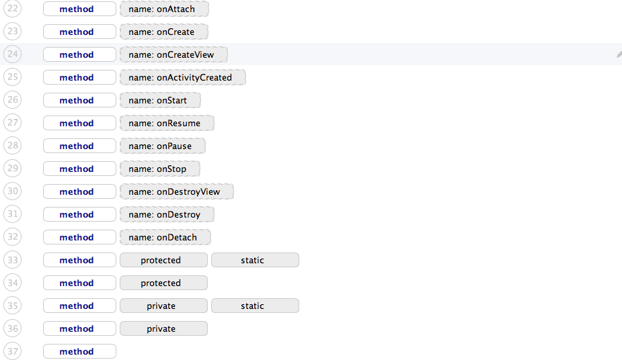Click the method tag in rule 34

(80, 283)
